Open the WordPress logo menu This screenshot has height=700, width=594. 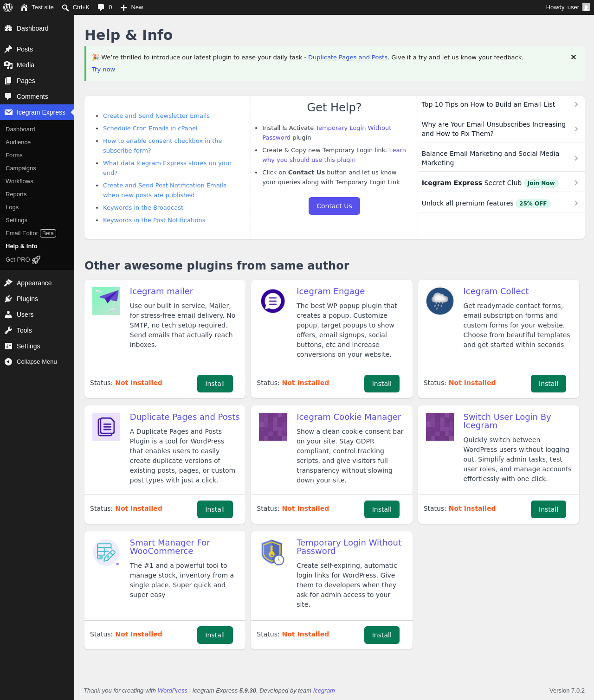click(x=8, y=7)
